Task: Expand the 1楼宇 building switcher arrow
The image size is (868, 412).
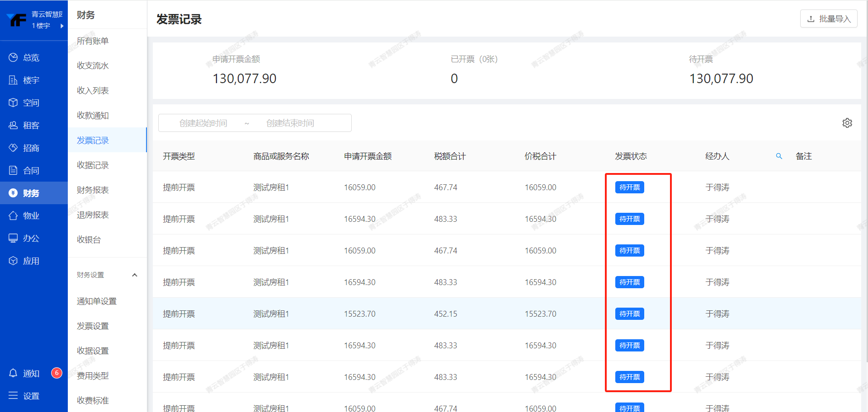Action: click(x=62, y=26)
